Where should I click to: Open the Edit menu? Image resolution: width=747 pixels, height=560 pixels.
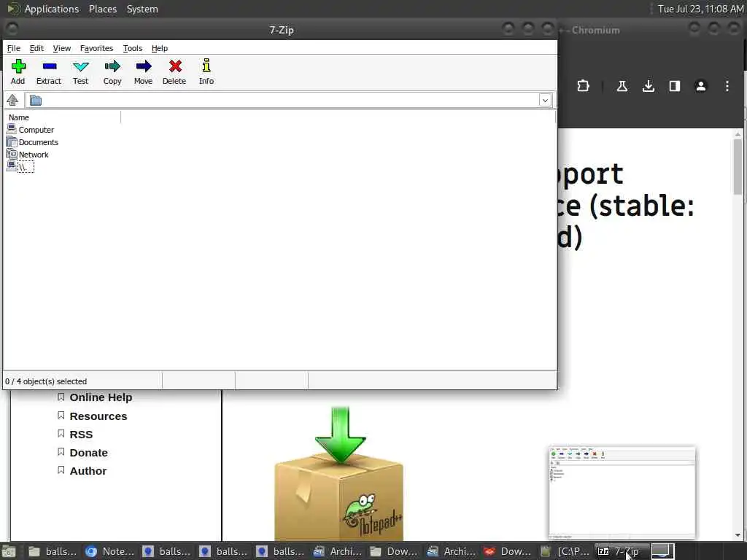(x=36, y=48)
